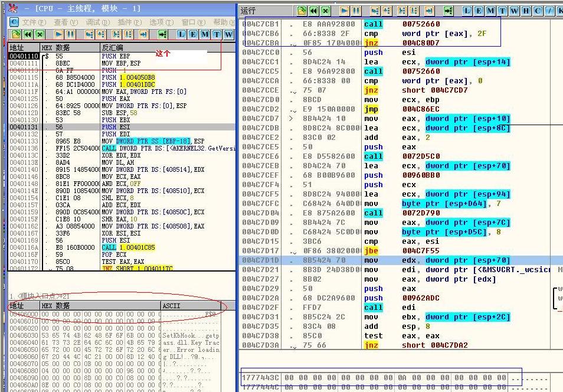
Task: Go to address in left window toolbar
Action: coord(163,34)
